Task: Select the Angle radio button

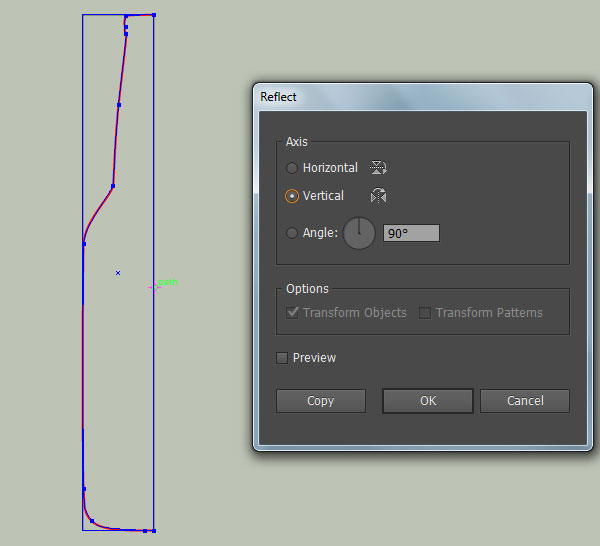Action: click(x=292, y=233)
